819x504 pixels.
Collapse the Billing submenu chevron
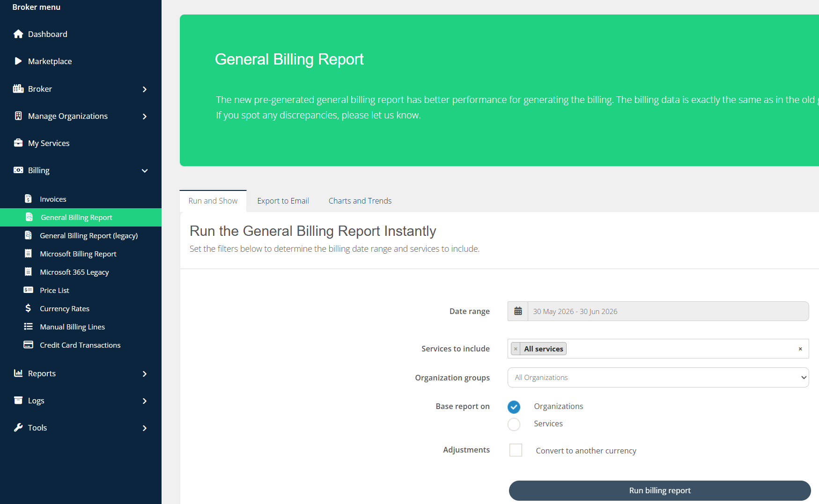coord(145,171)
